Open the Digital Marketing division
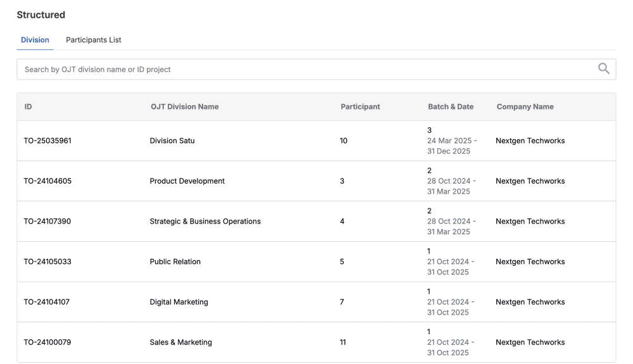The image size is (633, 364). click(179, 302)
